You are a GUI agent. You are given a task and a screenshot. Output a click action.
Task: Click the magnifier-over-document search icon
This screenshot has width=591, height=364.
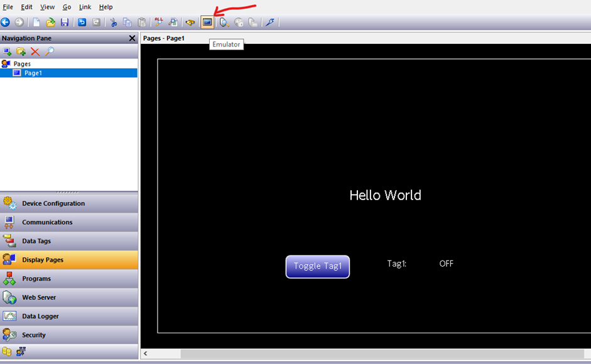click(x=173, y=22)
